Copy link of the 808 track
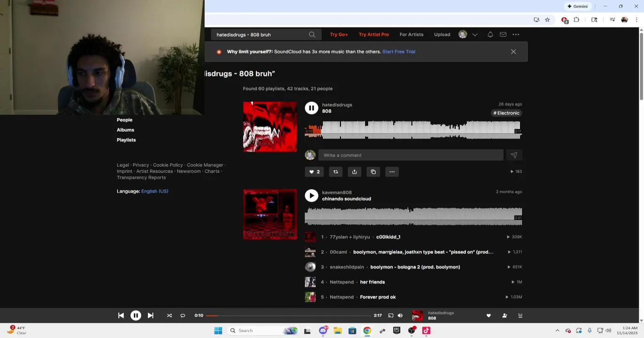 [x=373, y=172]
